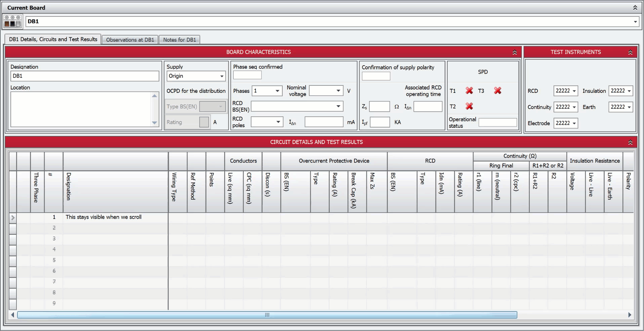Toggle the SPD T2 red cross
This screenshot has width=644, height=331.
(469, 106)
